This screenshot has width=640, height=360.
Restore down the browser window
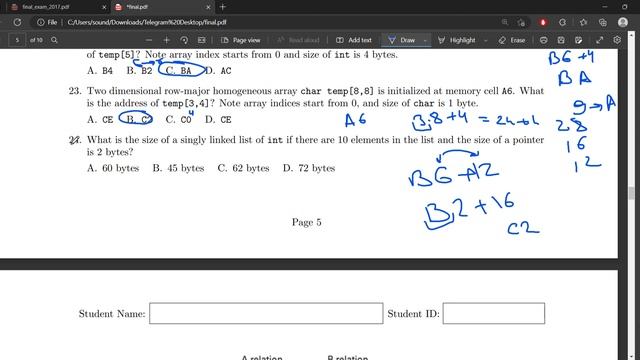click(x=624, y=7)
